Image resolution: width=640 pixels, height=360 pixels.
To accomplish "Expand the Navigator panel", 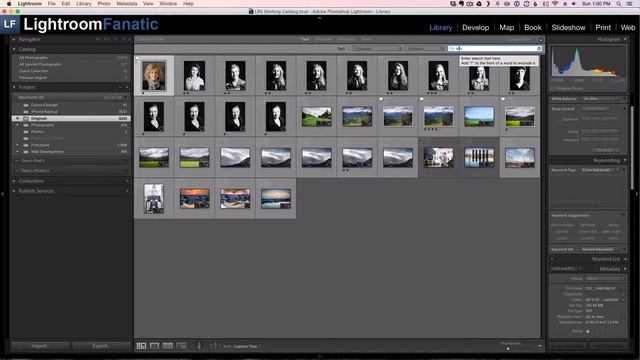I will click(14, 39).
